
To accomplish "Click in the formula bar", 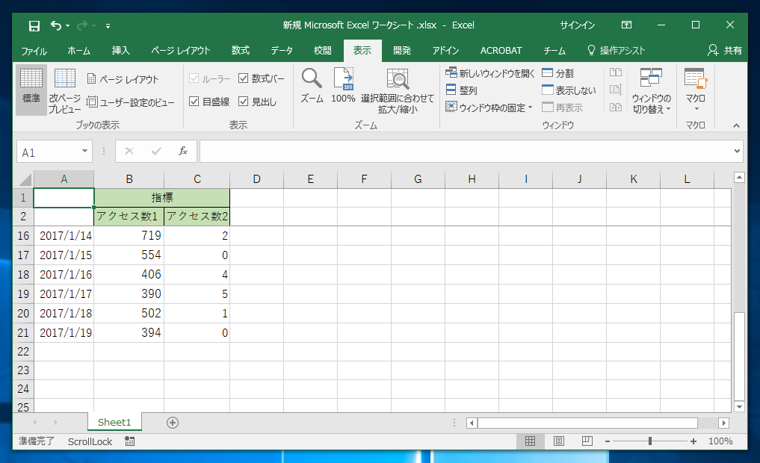I will pyautogui.click(x=465, y=152).
